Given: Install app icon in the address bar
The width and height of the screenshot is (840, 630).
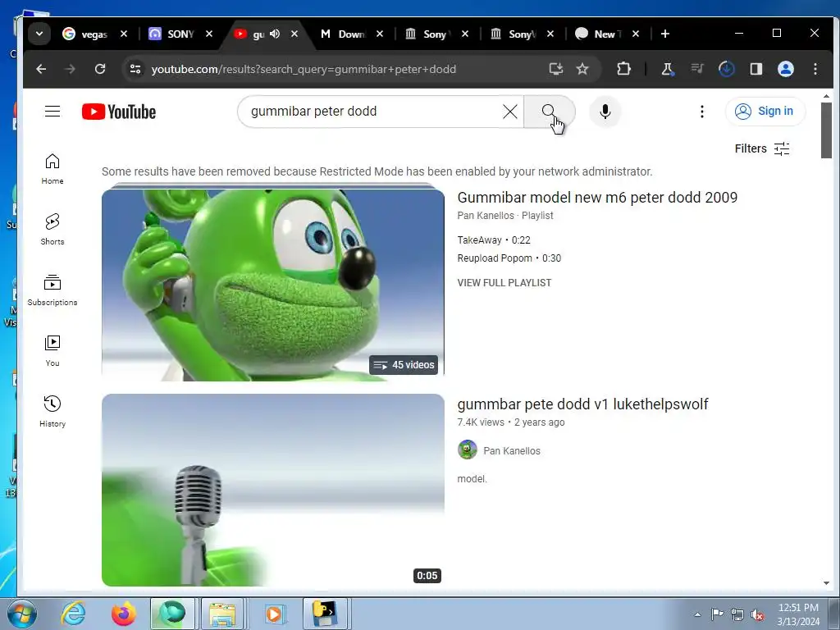Looking at the screenshot, I should point(556,69).
